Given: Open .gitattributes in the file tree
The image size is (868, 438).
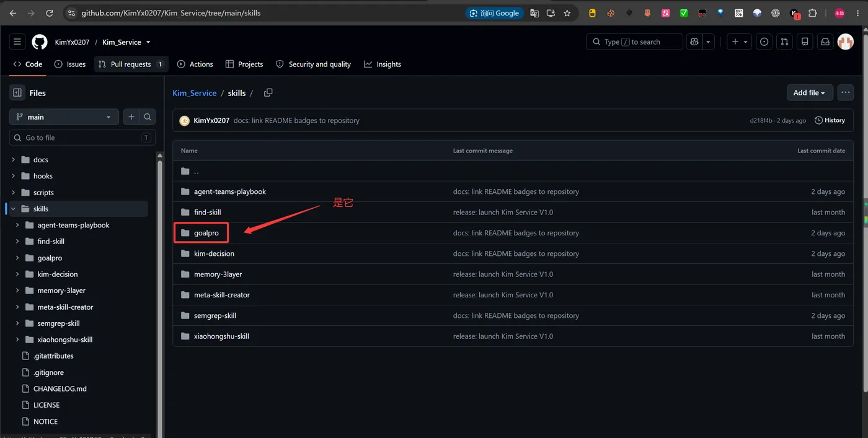Looking at the screenshot, I should coord(53,356).
